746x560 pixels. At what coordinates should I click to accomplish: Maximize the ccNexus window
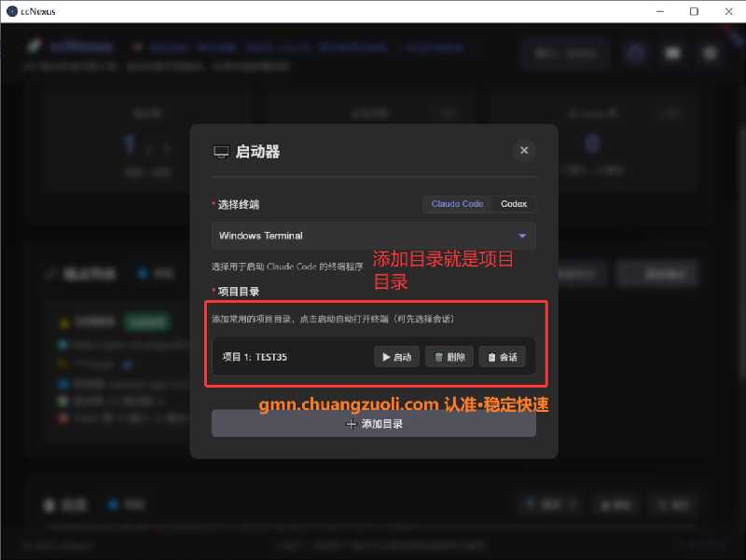pyautogui.click(x=694, y=11)
